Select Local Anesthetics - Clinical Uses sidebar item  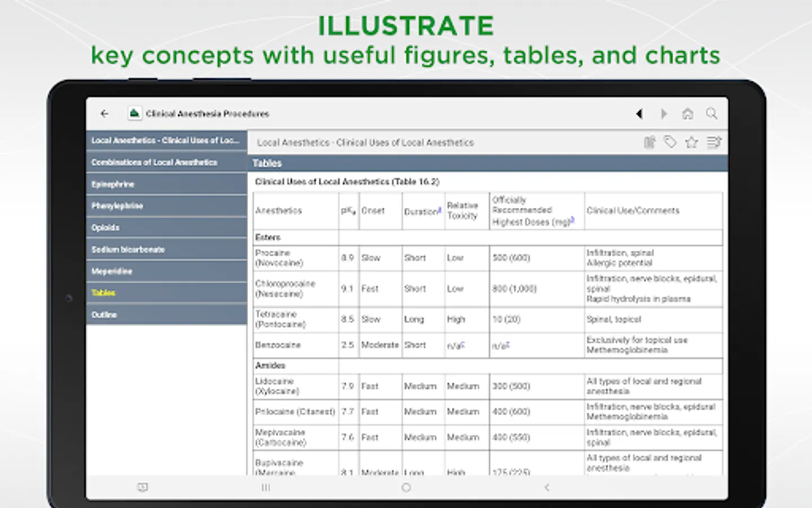click(x=166, y=141)
